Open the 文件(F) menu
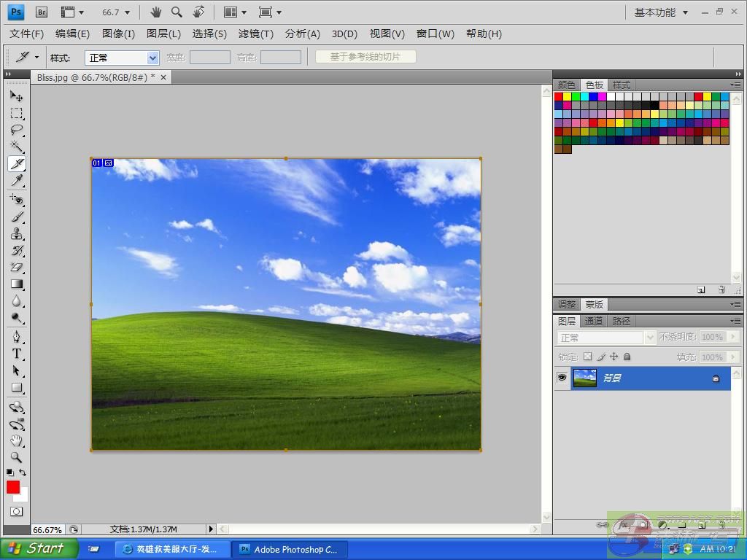This screenshot has height=560, width=747. 27,34
